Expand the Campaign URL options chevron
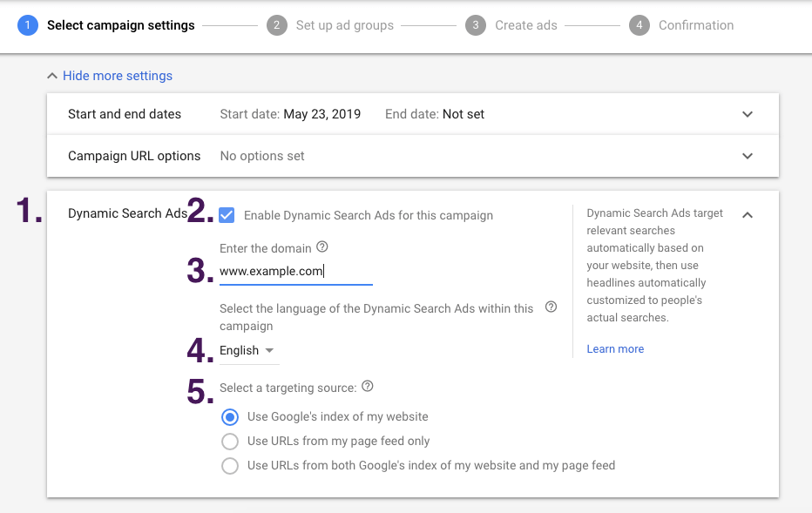This screenshot has height=513, width=812. [x=748, y=156]
